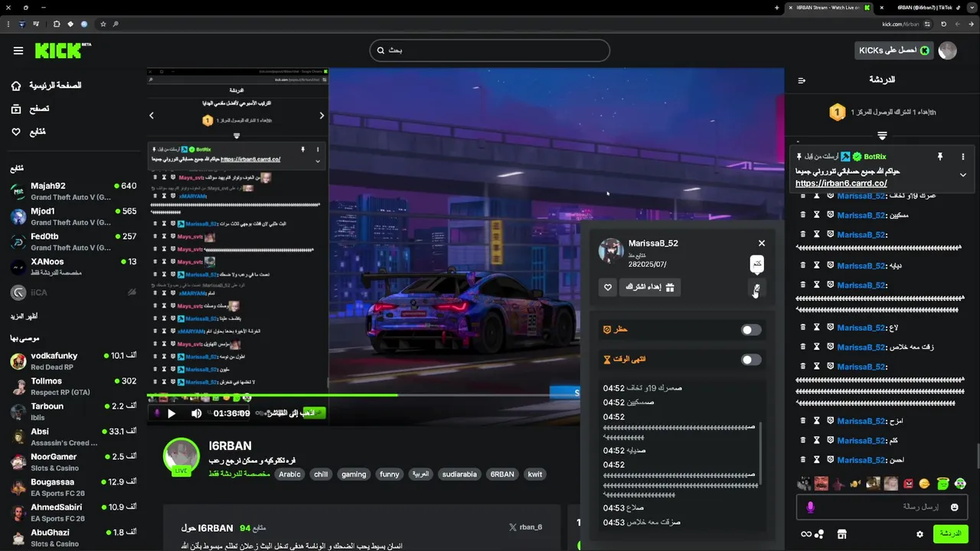Click right carousel arrow in stream video

(x=322, y=116)
